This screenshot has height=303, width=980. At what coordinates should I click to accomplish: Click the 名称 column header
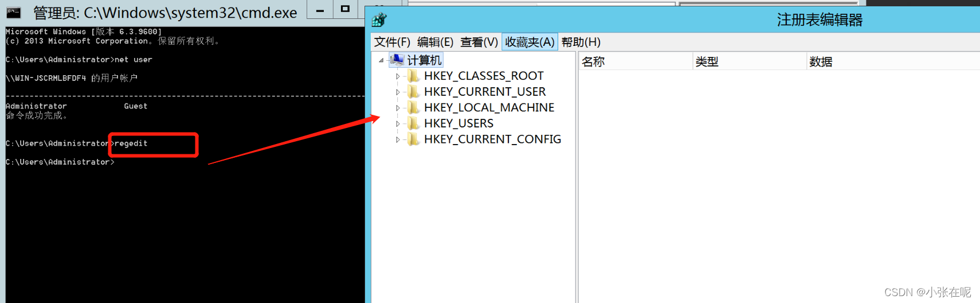tap(636, 61)
